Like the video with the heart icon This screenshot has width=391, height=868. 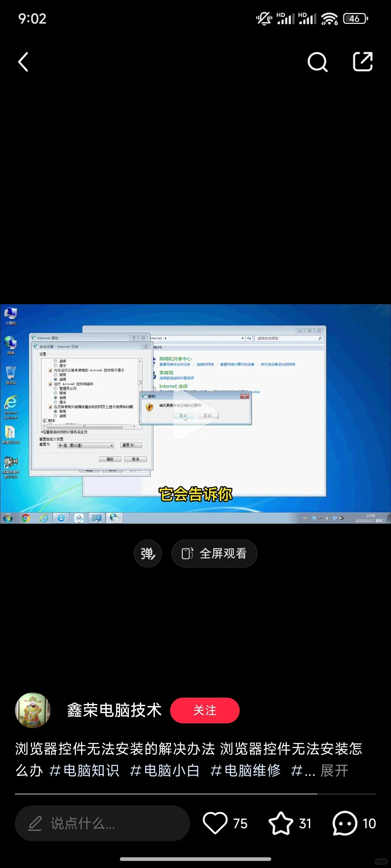click(x=215, y=823)
